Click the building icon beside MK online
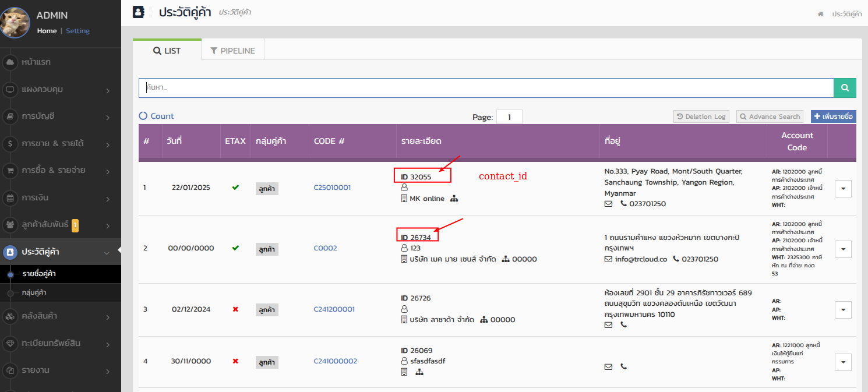The width and height of the screenshot is (868, 392). 404,199
